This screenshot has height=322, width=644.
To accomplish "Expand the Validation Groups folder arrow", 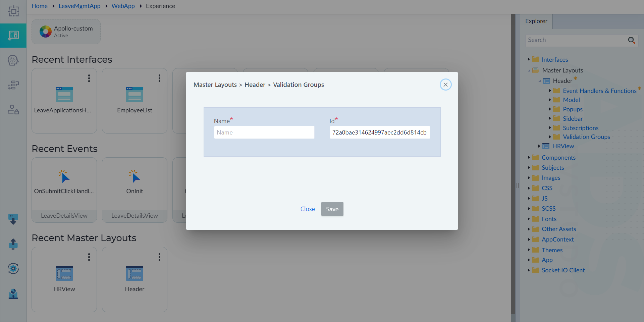I will [550, 137].
